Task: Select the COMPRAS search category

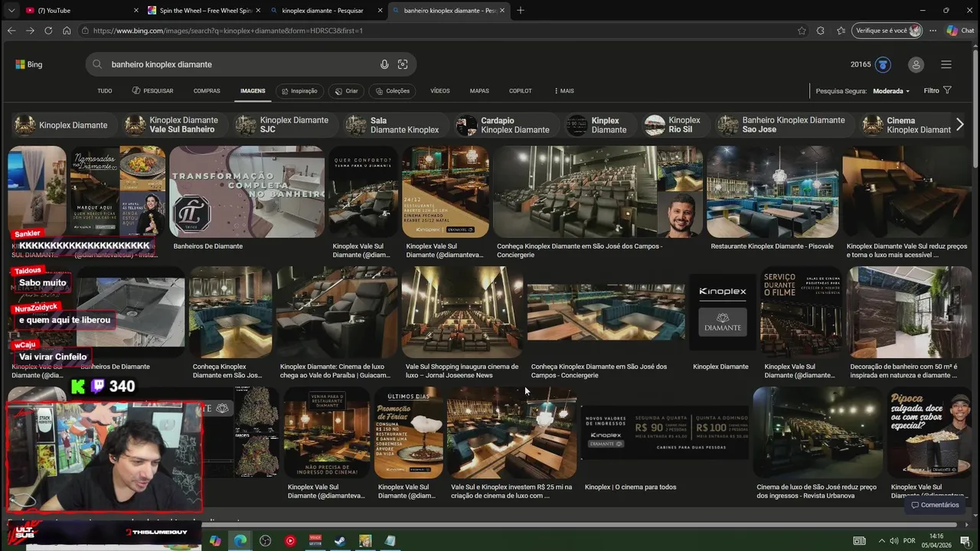Action: click(x=207, y=91)
